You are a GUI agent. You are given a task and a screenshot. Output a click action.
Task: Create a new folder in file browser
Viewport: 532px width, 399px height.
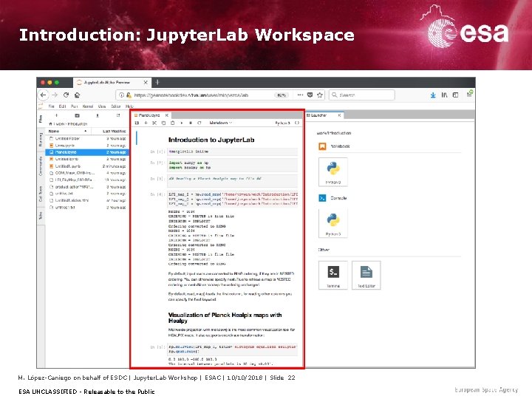tap(78, 116)
